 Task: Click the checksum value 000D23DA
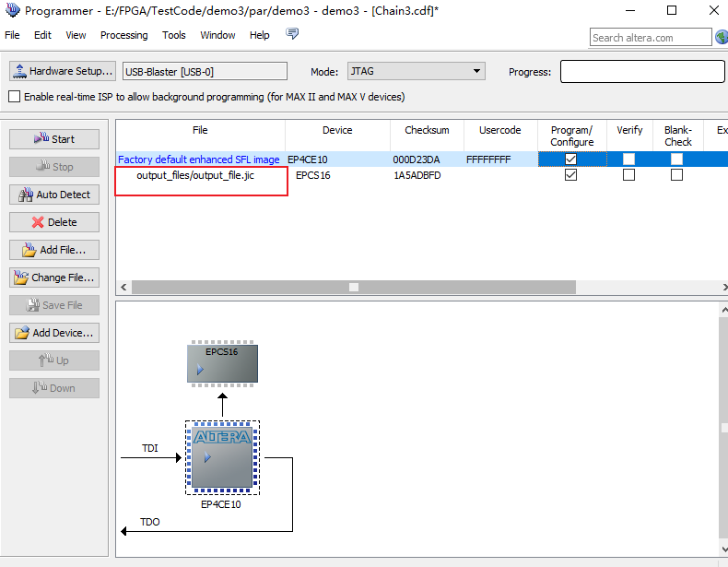(416, 159)
